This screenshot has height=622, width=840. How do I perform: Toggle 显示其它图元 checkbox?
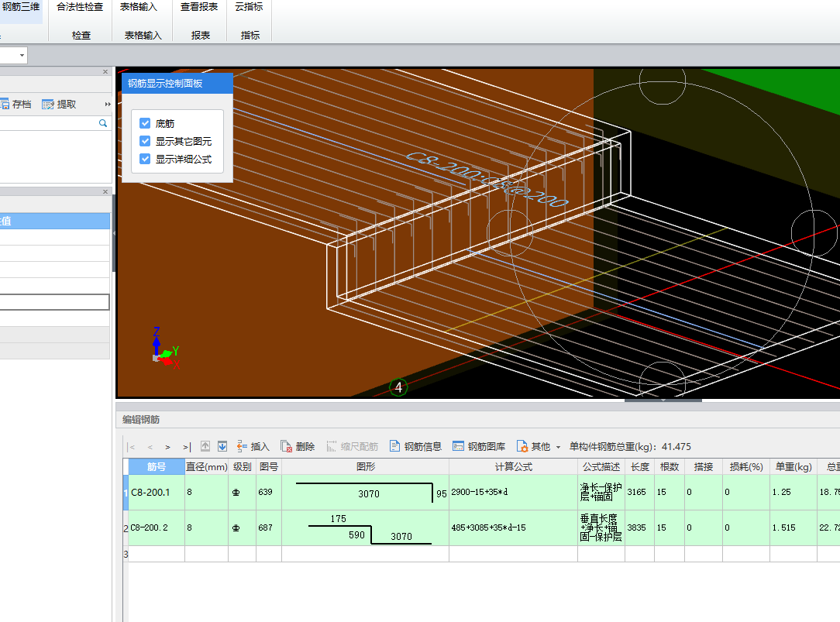pos(145,141)
